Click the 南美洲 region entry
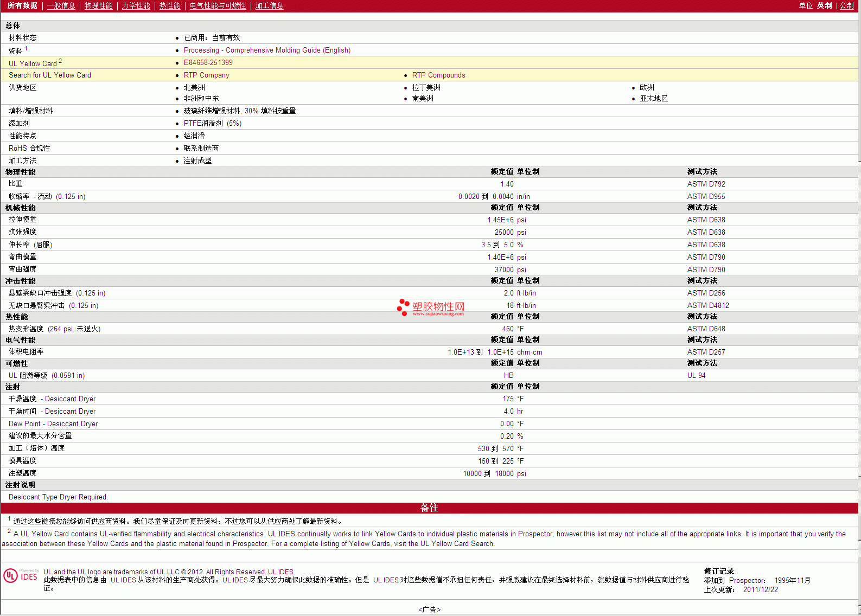 tap(423, 99)
